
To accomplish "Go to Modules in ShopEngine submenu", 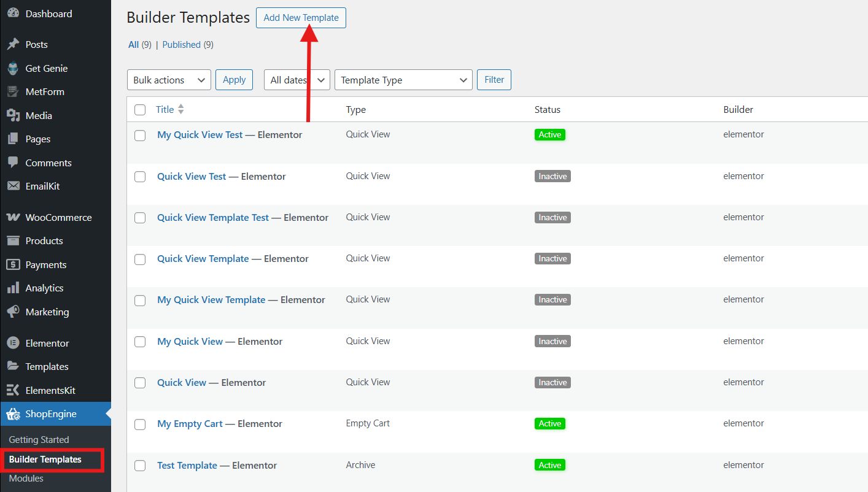I will (26, 479).
